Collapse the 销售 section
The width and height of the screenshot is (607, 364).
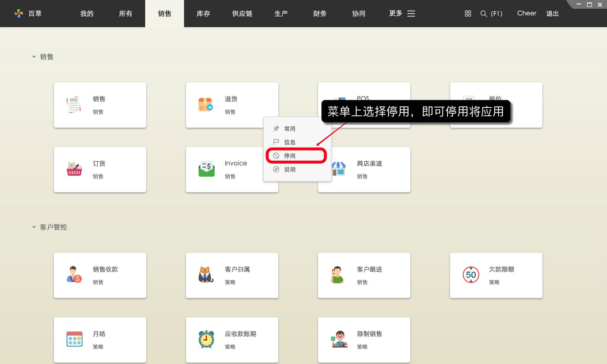(34, 57)
